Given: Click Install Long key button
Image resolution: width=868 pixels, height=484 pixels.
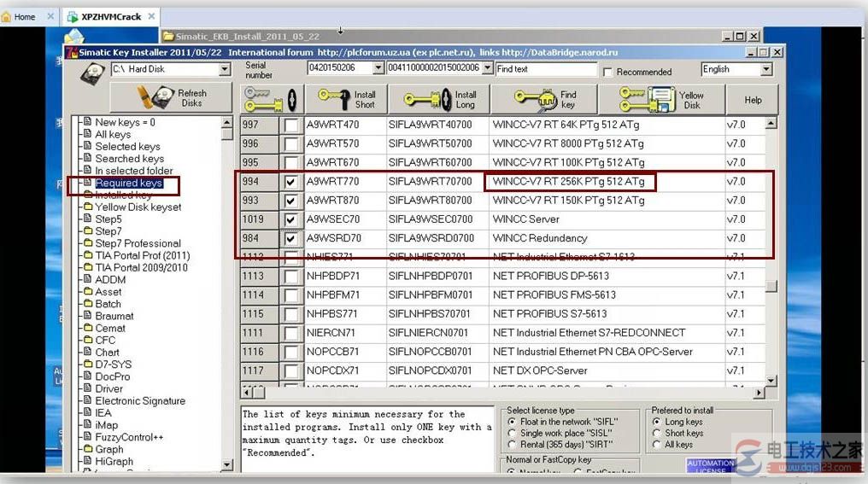Looking at the screenshot, I should (439, 100).
